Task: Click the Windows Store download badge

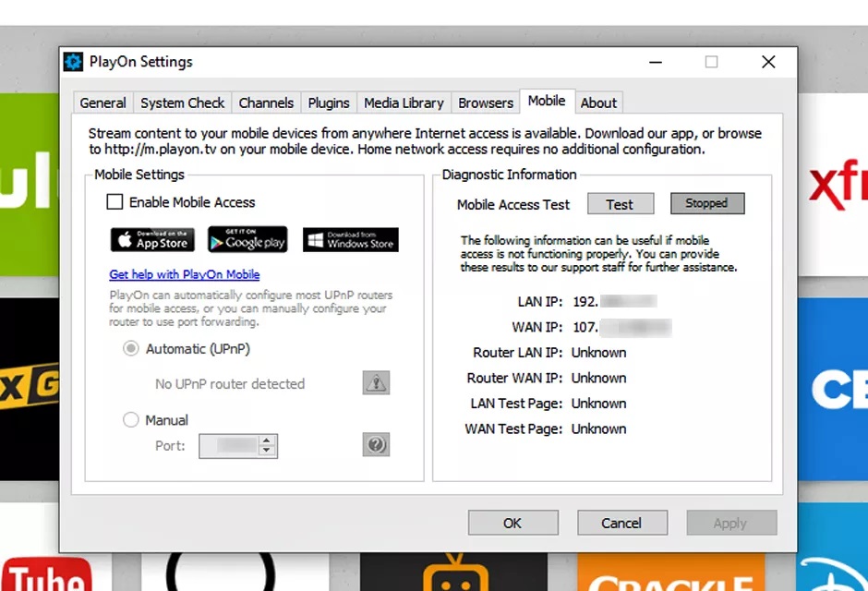Action: [x=351, y=240]
